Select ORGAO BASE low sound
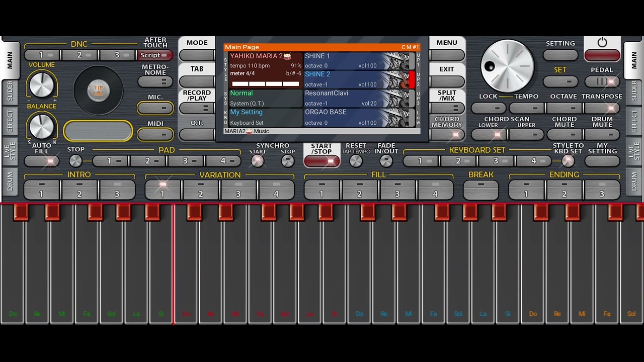Image resolution: width=644 pixels, height=362 pixels. pyautogui.click(x=359, y=118)
